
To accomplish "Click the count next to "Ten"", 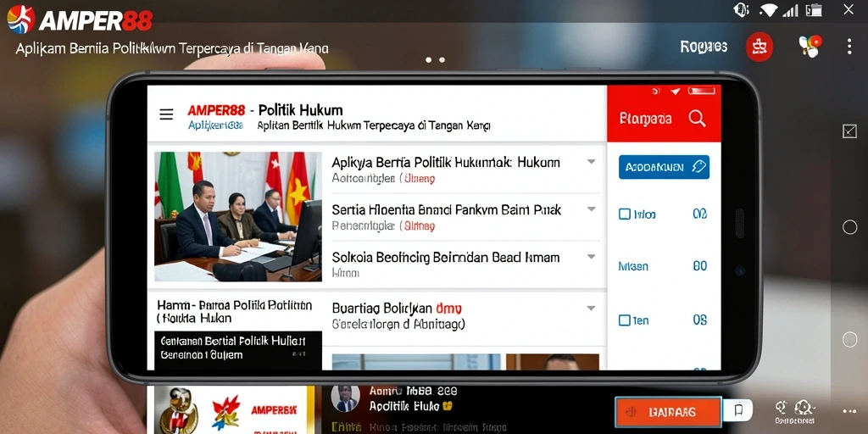I will (x=700, y=320).
